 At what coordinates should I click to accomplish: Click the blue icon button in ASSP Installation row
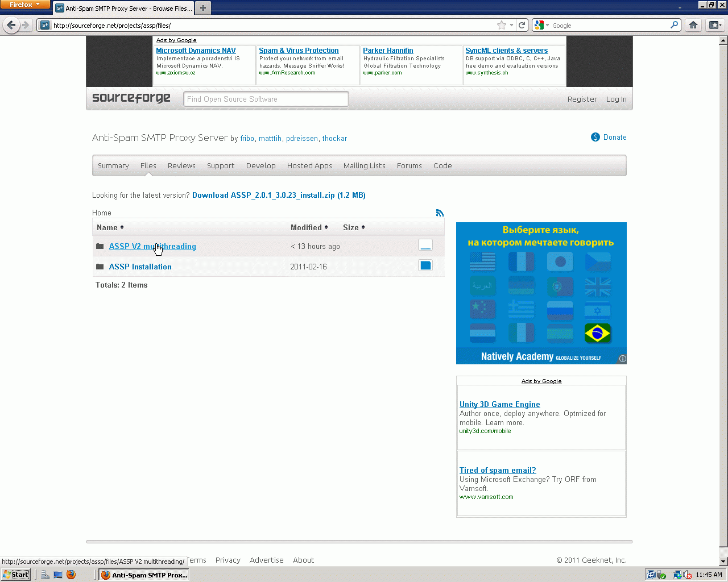pyautogui.click(x=425, y=265)
